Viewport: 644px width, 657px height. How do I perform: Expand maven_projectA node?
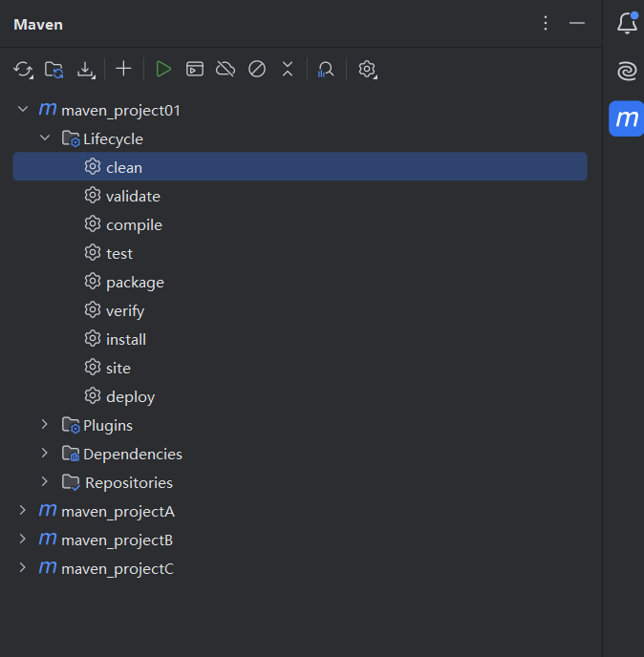[23, 510]
